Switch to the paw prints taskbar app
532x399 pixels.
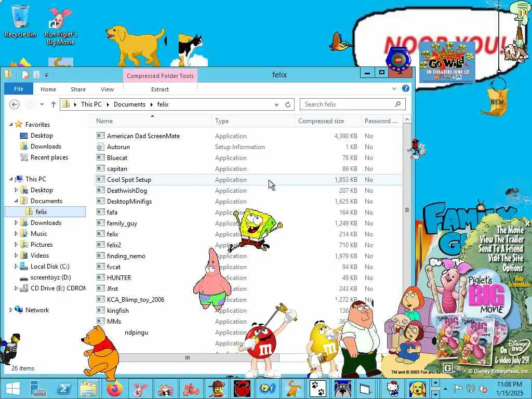click(x=318, y=389)
